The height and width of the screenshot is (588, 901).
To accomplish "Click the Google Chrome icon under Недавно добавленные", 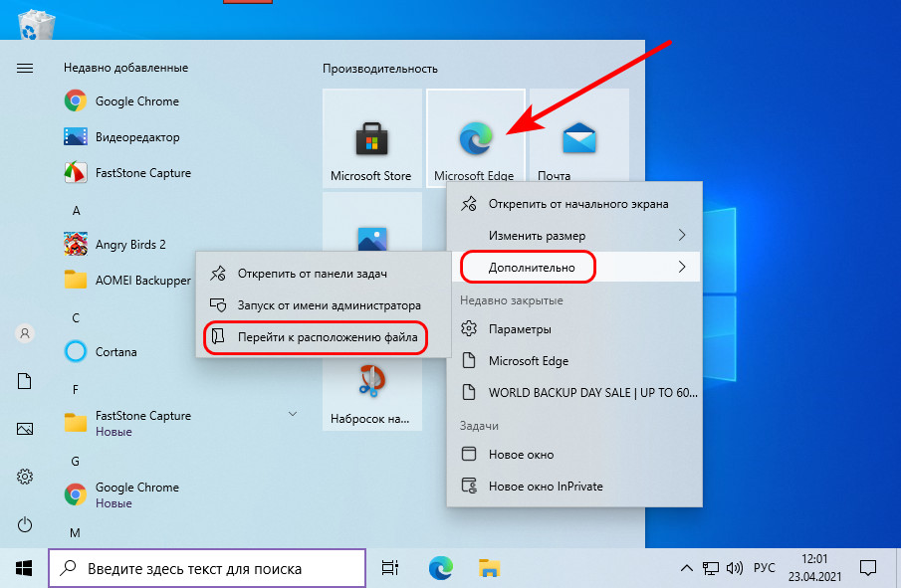I will pyautogui.click(x=76, y=101).
